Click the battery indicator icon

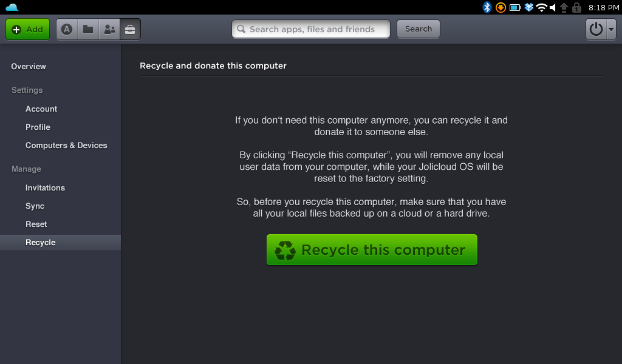[x=515, y=7]
